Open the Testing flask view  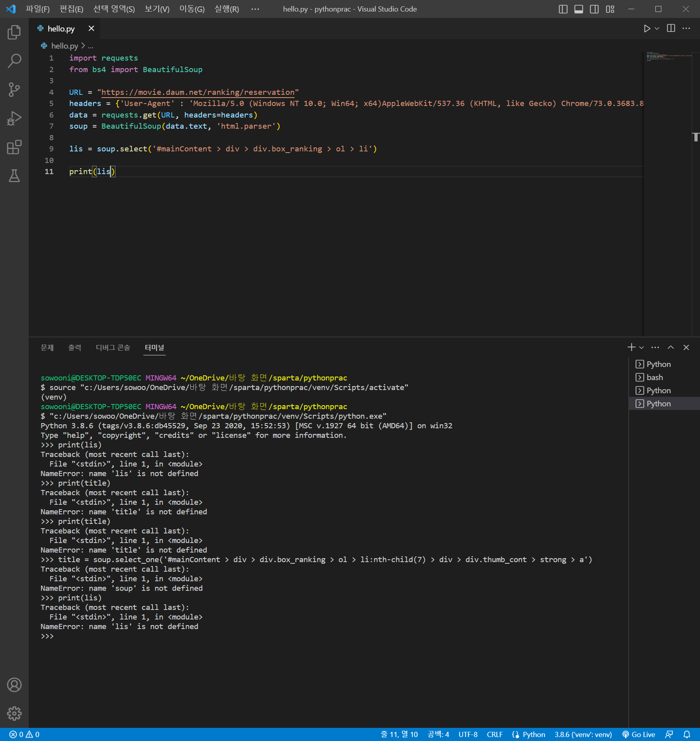[14, 176]
